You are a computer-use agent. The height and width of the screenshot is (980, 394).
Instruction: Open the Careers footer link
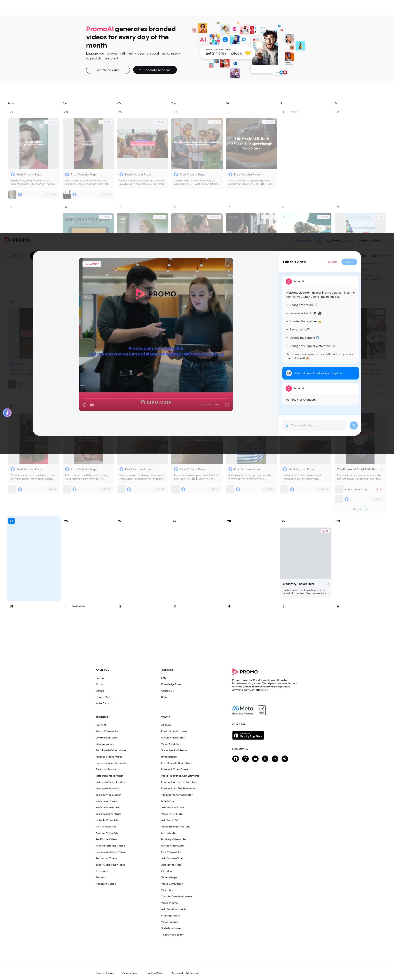(100, 691)
